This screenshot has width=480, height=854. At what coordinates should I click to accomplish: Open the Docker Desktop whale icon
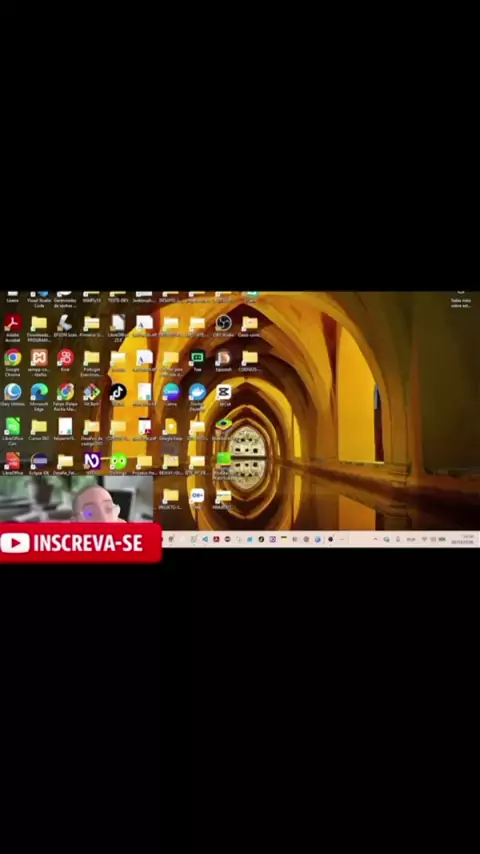197,396
